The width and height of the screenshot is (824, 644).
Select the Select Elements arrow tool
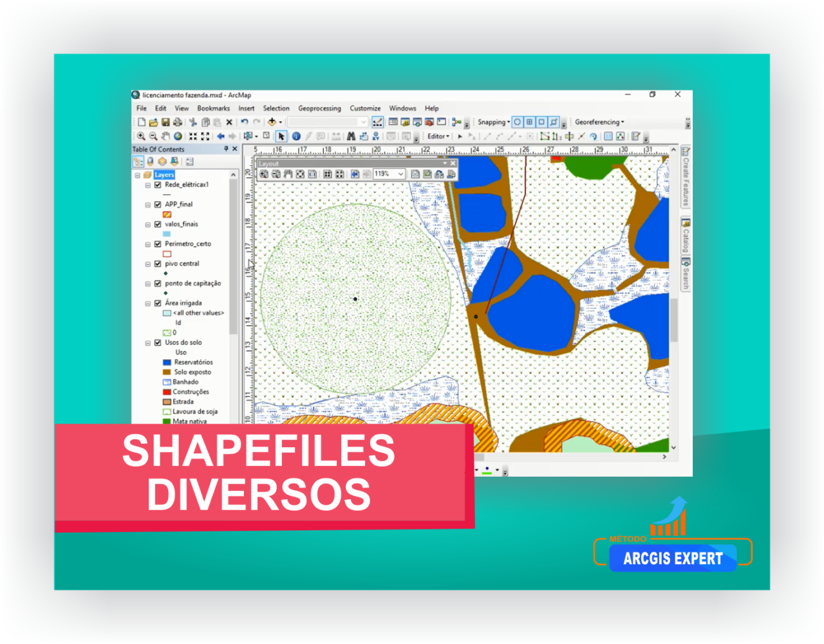coord(281,136)
